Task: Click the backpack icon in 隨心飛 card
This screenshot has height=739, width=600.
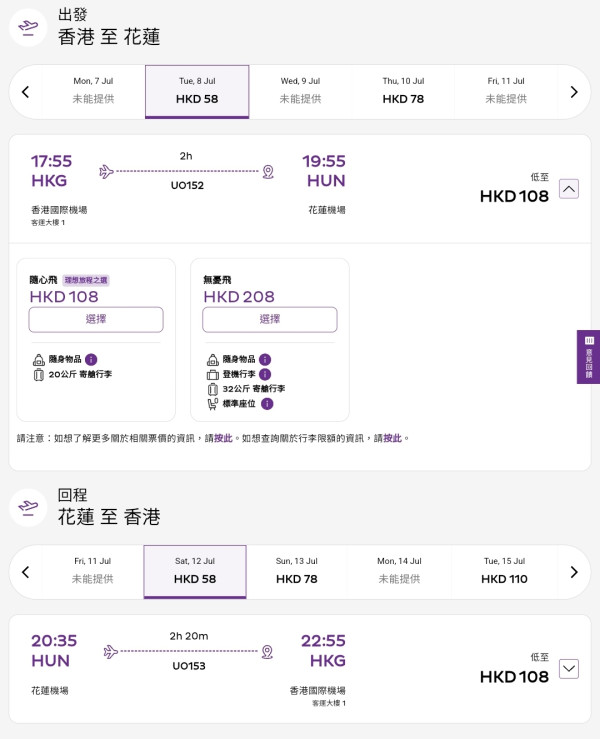Action: click(39, 360)
